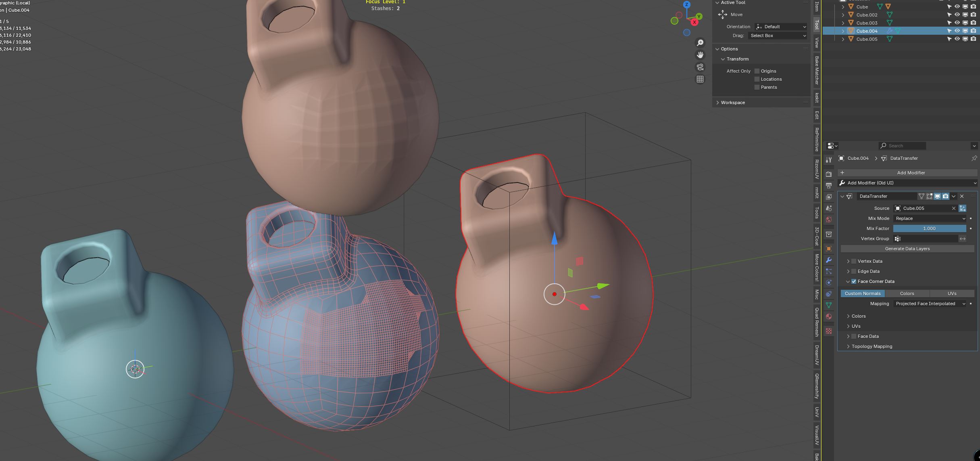Open the Texture properties checker icon
The image size is (980, 461).
[x=829, y=331]
